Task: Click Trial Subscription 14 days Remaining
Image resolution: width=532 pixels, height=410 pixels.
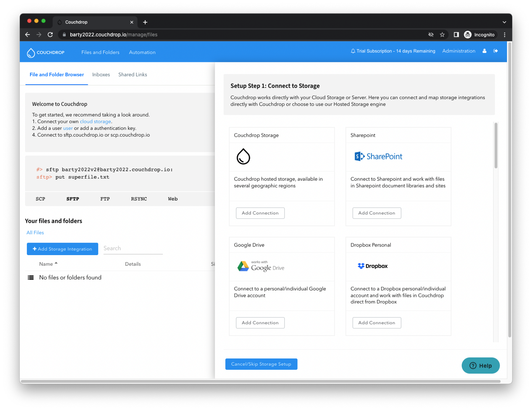Action: click(396, 51)
